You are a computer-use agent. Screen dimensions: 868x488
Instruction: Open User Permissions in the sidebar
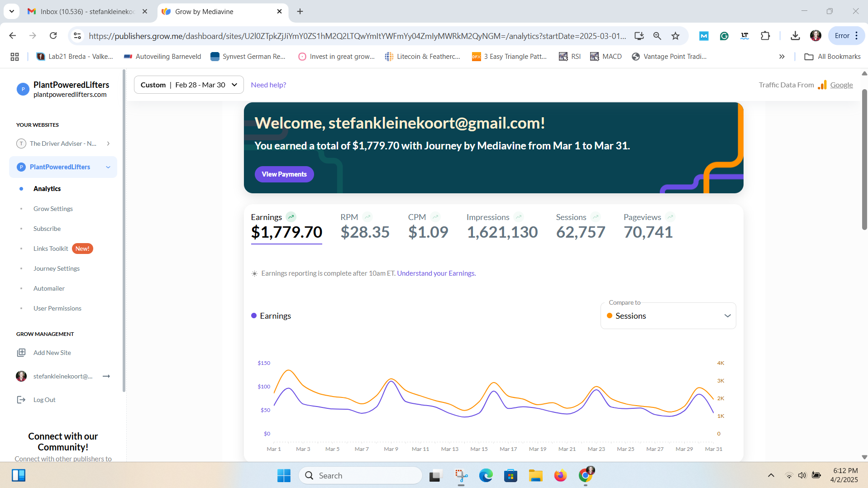point(57,308)
